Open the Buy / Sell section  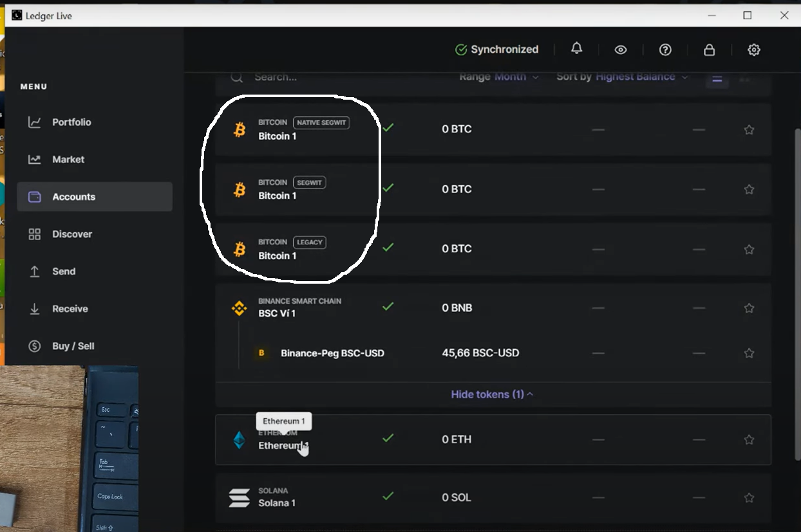pyautogui.click(x=73, y=346)
